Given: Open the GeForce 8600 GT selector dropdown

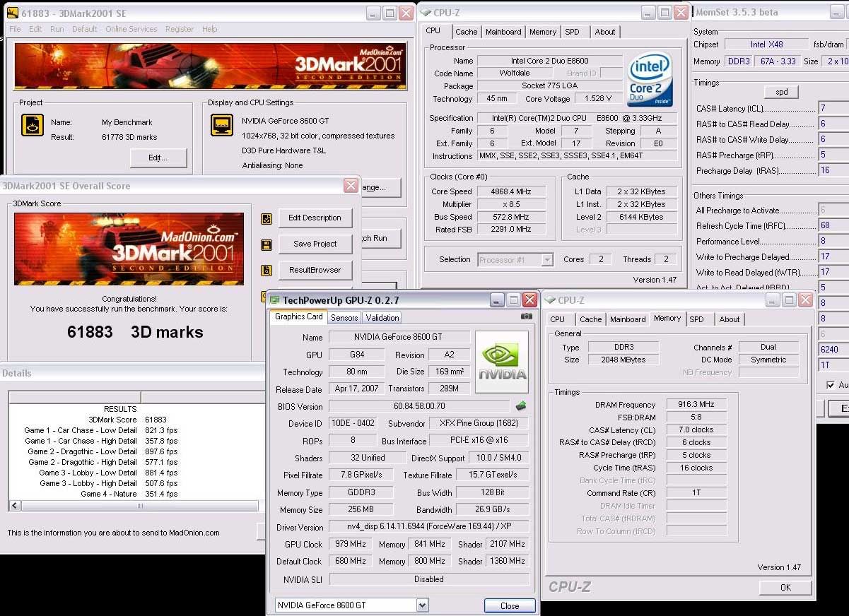Looking at the screenshot, I should [x=422, y=605].
